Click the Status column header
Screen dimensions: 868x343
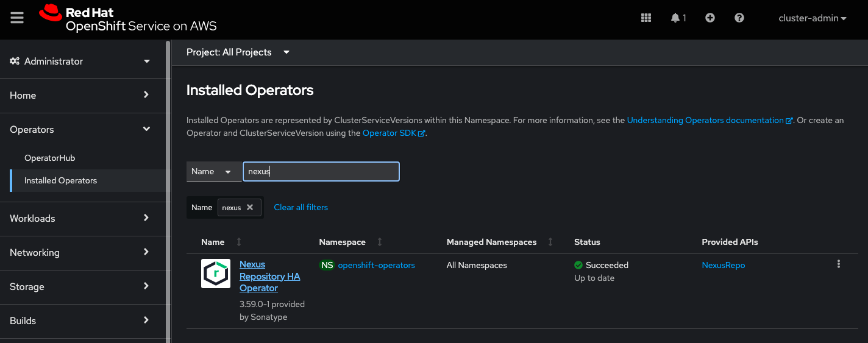tap(587, 242)
